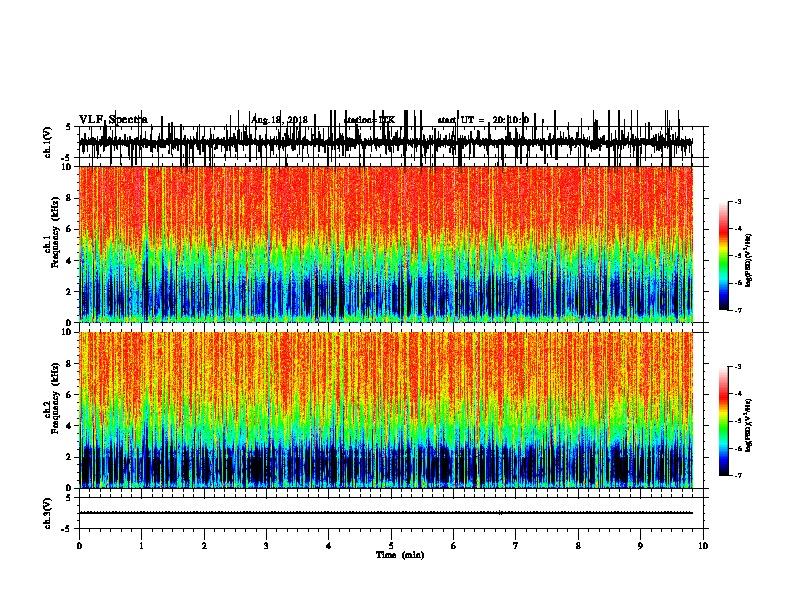Image resolution: width=792 pixels, height=612 pixels.
Task: Click the time axis tick label '8'
Action: (578, 546)
